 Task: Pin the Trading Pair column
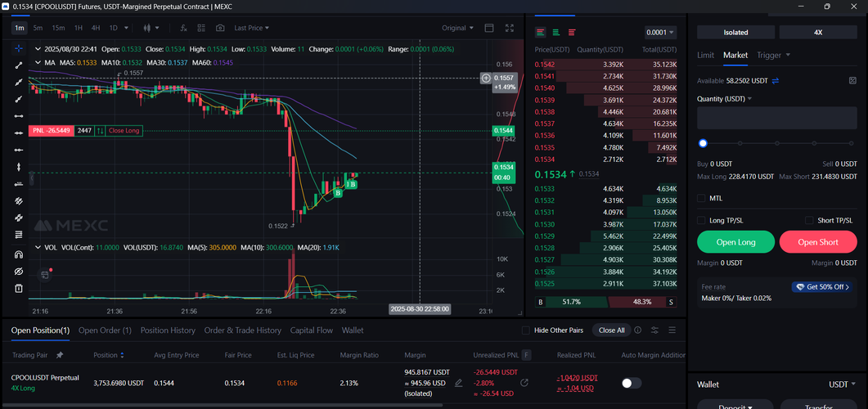coord(60,355)
